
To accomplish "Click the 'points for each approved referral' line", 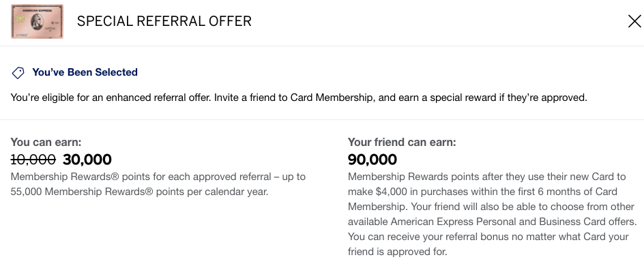I will pos(158,177).
